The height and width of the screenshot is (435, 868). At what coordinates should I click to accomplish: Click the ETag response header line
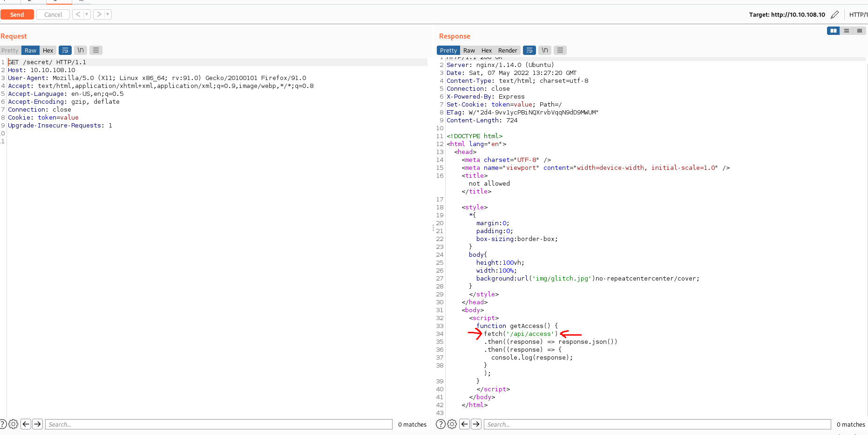(522, 113)
